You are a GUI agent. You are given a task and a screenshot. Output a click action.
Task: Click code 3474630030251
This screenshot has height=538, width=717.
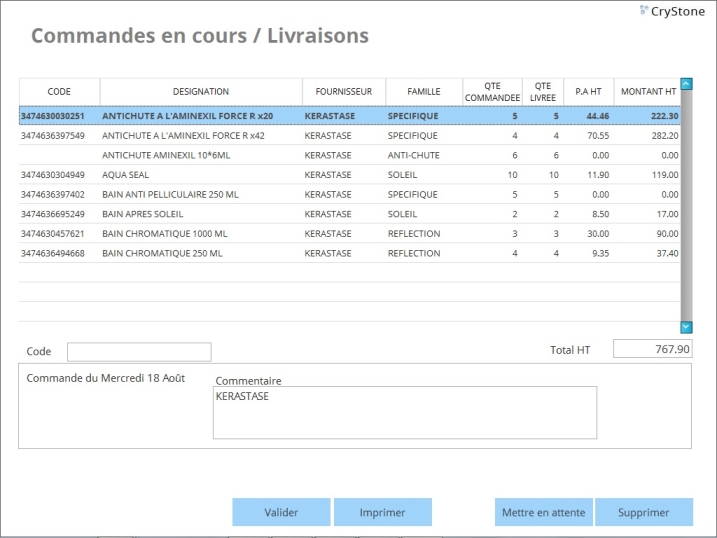tap(53, 116)
